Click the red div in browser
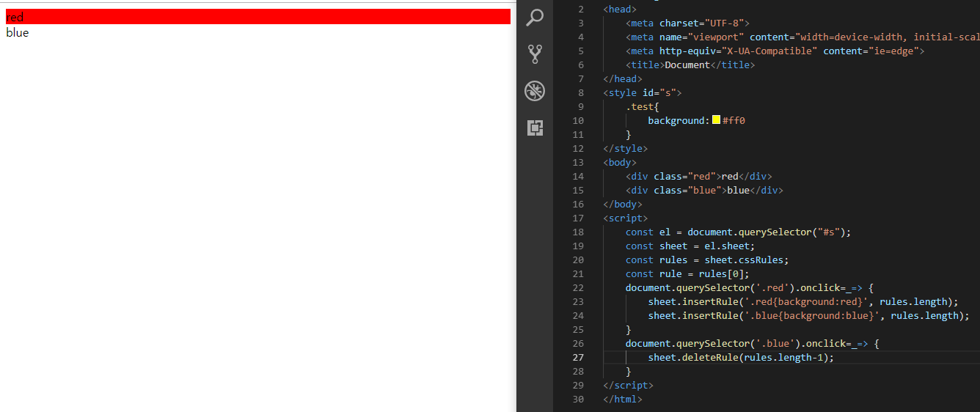Viewport: 980px width, 412px height. click(x=258, y=17)
